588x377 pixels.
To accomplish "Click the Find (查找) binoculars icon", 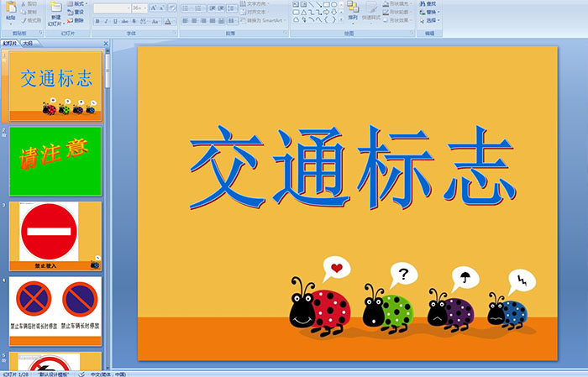I will (431, 4).
